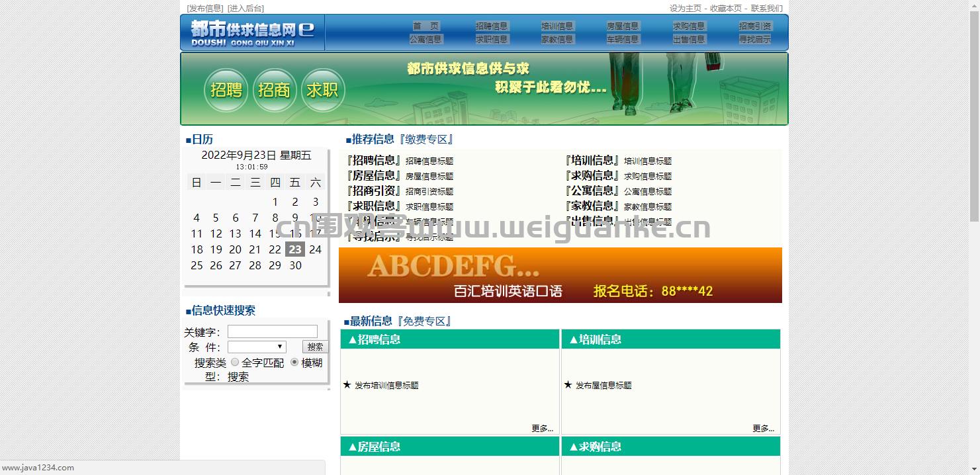Select the 全字匹配 search type option

tap(235, 363)
